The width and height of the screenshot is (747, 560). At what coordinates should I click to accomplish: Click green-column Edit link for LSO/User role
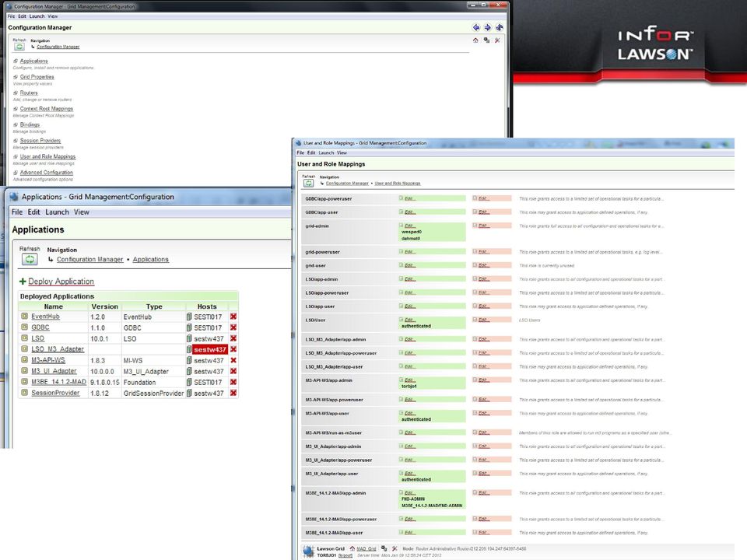coord(410,320)
